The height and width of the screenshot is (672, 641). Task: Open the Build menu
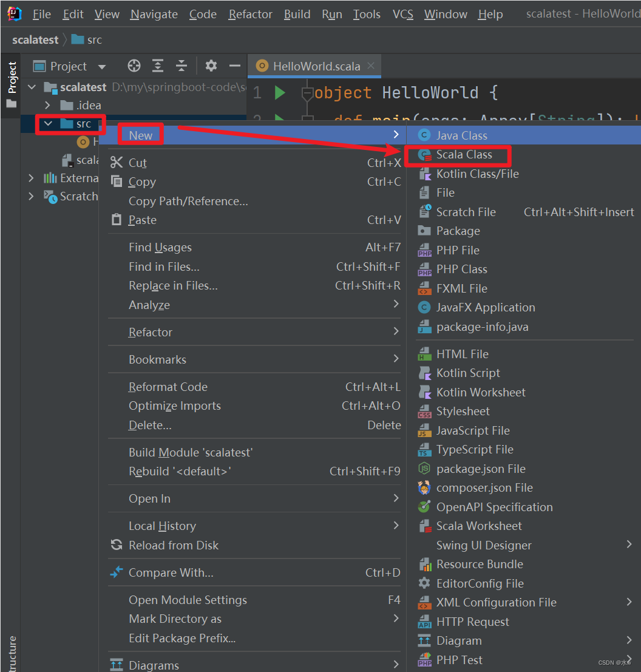297,14
